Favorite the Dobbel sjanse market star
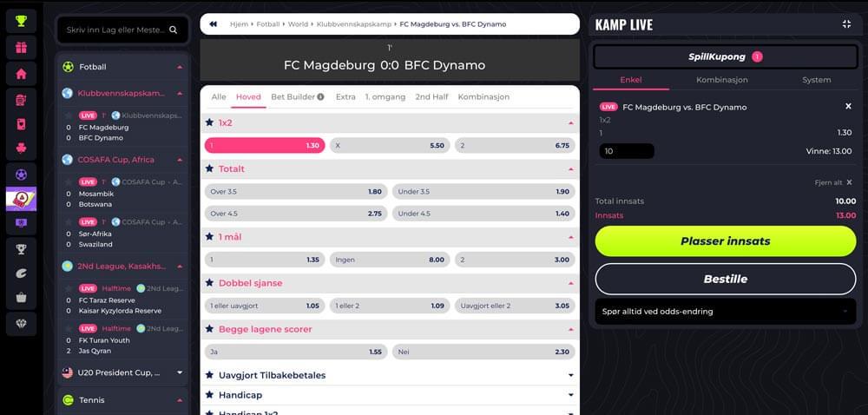 point(209,283)
